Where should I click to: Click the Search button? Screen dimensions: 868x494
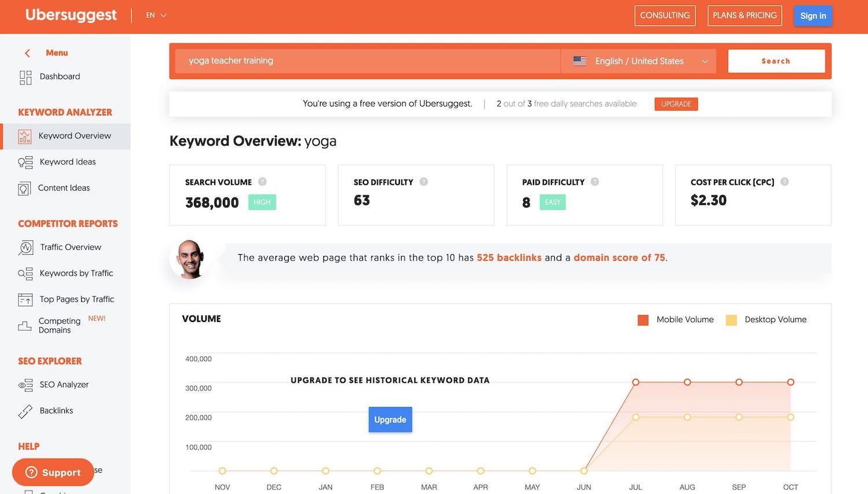[776, 61]
